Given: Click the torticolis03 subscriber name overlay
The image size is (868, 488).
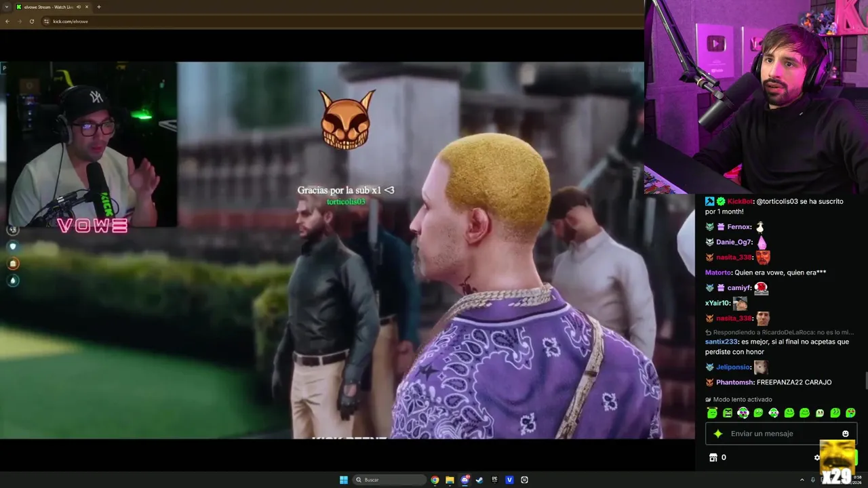Looking at the screenshot, I should pyautogui.click(x=346, y=202).
